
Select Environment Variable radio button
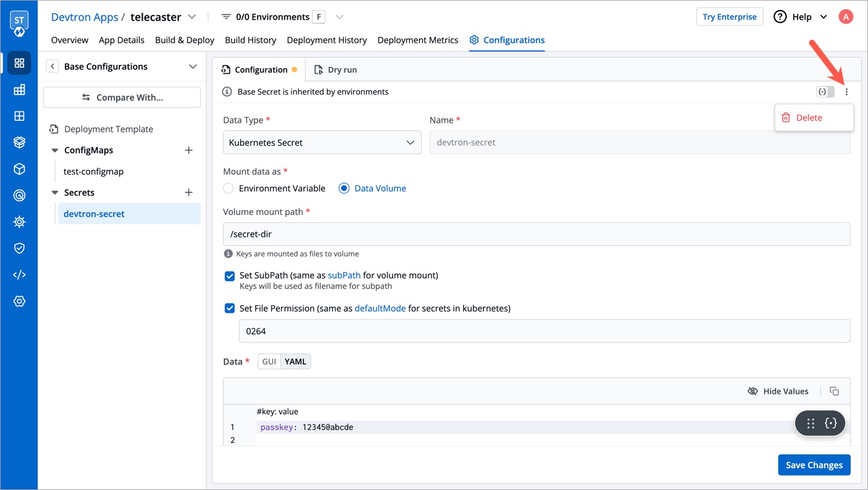[229, 188]
